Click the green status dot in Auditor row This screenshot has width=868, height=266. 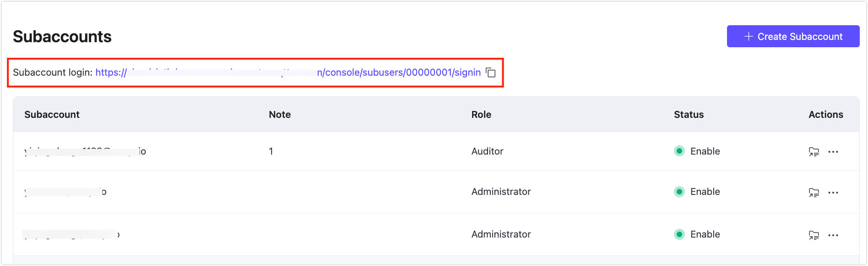point(679,151)
